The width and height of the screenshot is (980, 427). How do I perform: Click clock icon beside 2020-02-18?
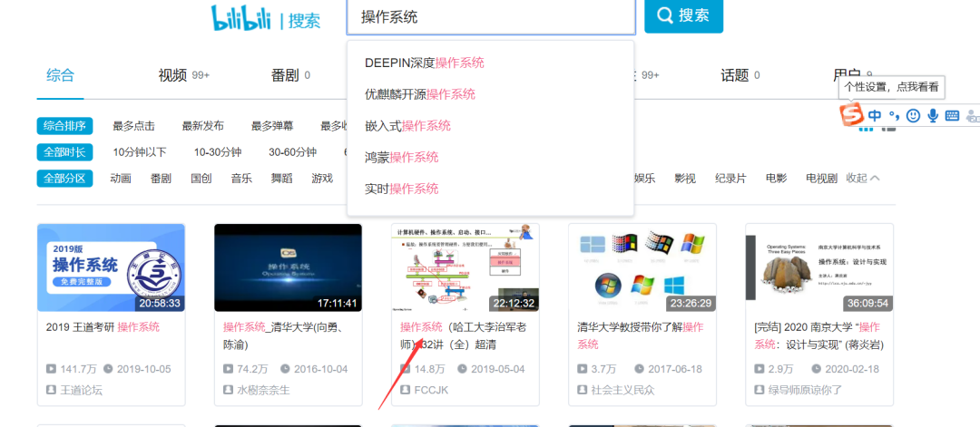tap(817, 369)
